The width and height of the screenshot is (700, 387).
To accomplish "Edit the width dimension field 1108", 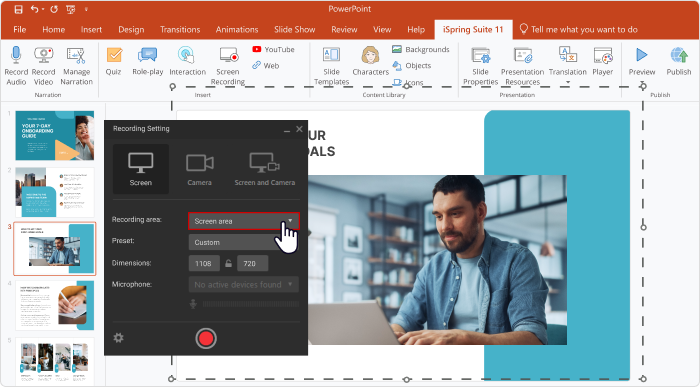I will [x=204, y=263].
